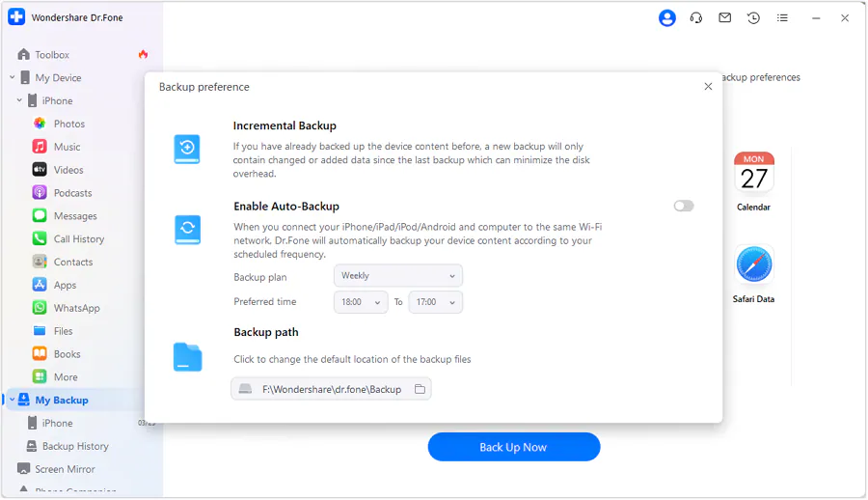Open the Backup plan Weekly dropdown
Screen dimensions: 868x500
pyautogui.click(x=397, y=276)
